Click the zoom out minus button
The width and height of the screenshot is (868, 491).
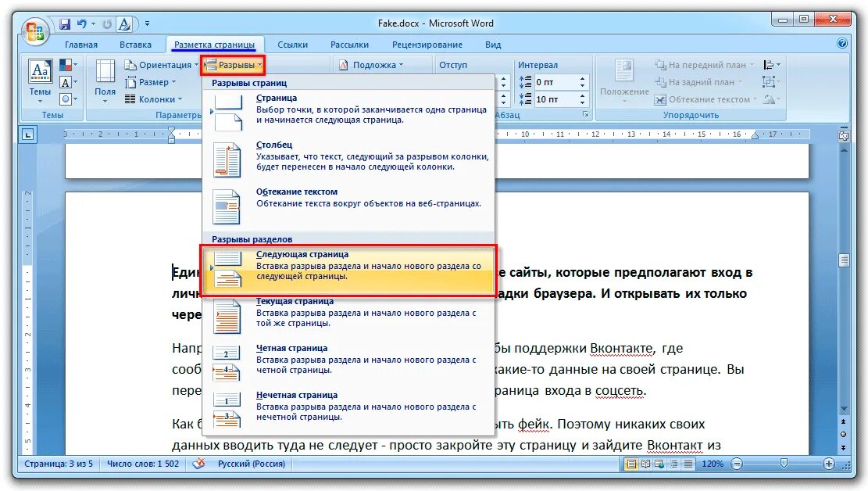737,464
